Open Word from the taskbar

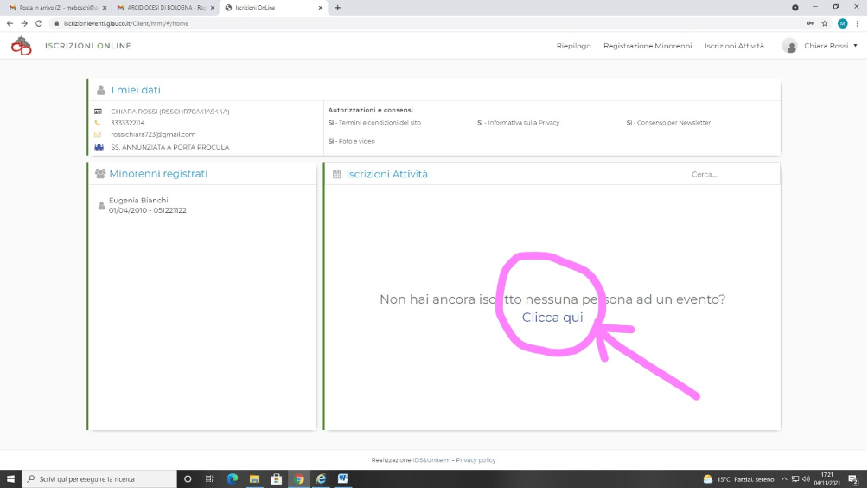(343, 478)
